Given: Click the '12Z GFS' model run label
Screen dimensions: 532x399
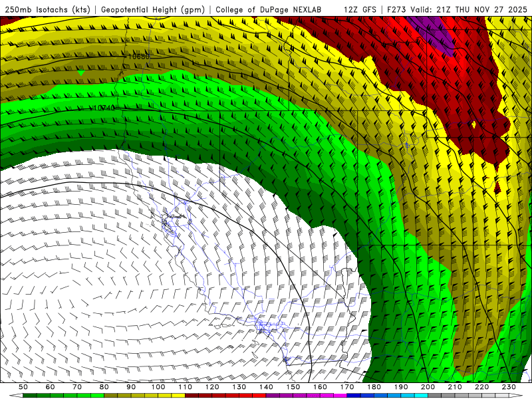Looking at the screenshot, I should pos(360,9).
